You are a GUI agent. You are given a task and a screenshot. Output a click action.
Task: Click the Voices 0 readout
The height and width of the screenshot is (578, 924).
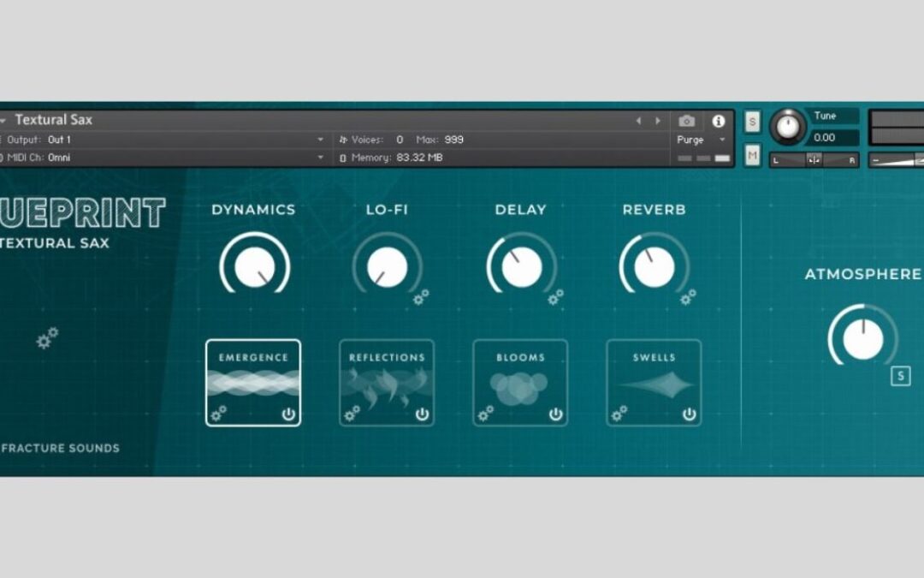point(371,140)
